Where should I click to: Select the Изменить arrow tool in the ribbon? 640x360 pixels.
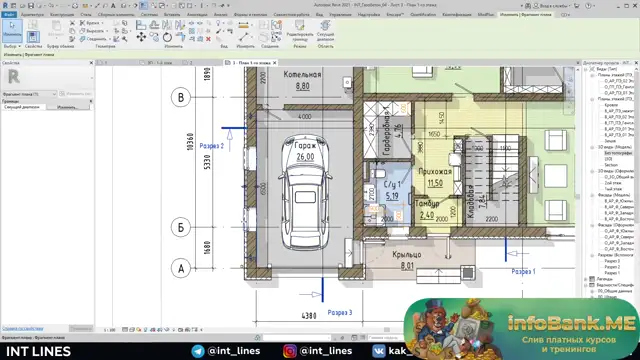(12, 30)
